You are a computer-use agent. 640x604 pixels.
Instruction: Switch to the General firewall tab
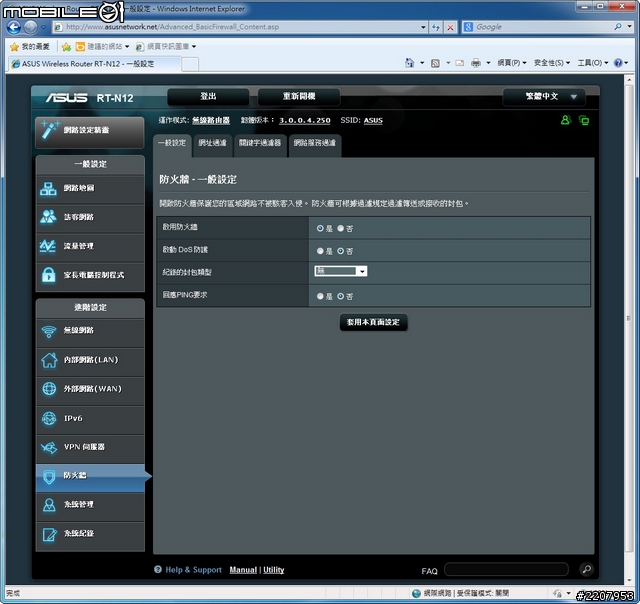(x=172, y=145)
